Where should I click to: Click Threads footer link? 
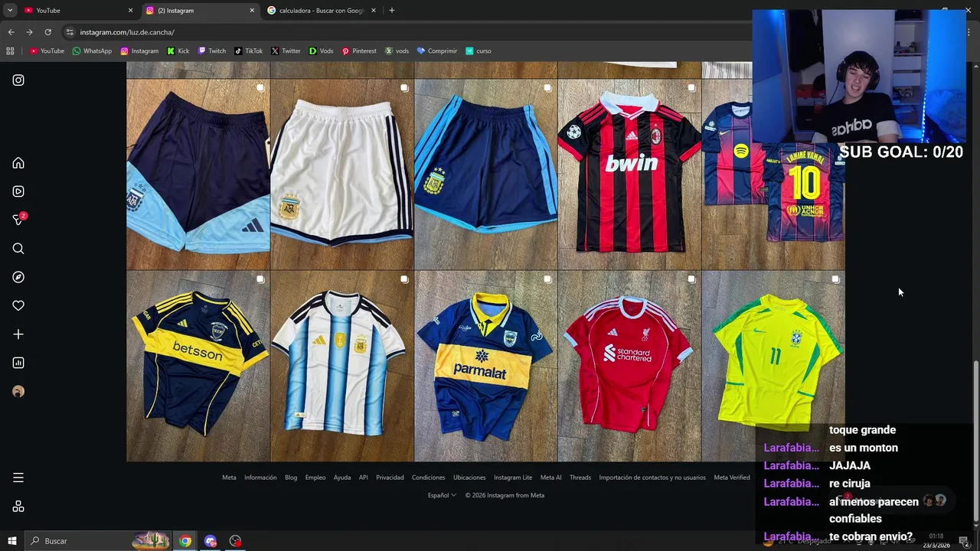[x=580, y=478]
